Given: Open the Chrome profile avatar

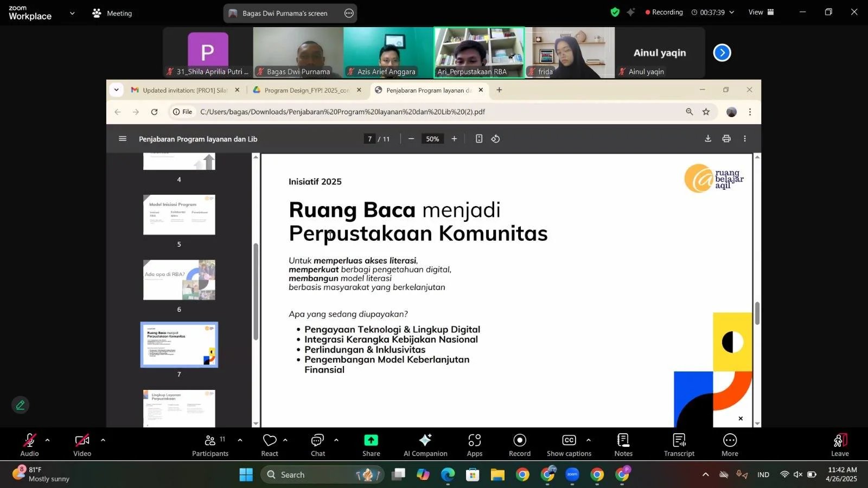Looking at the screenshot, I should point(732,112).
